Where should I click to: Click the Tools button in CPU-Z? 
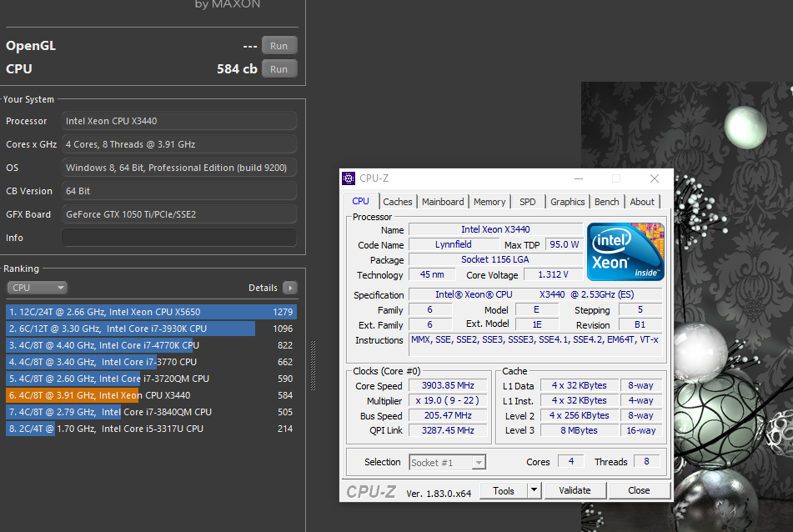click(503, 490)
